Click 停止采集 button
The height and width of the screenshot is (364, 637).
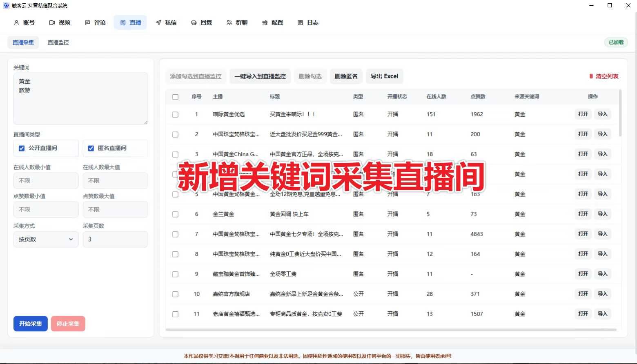tap(68, 324)
